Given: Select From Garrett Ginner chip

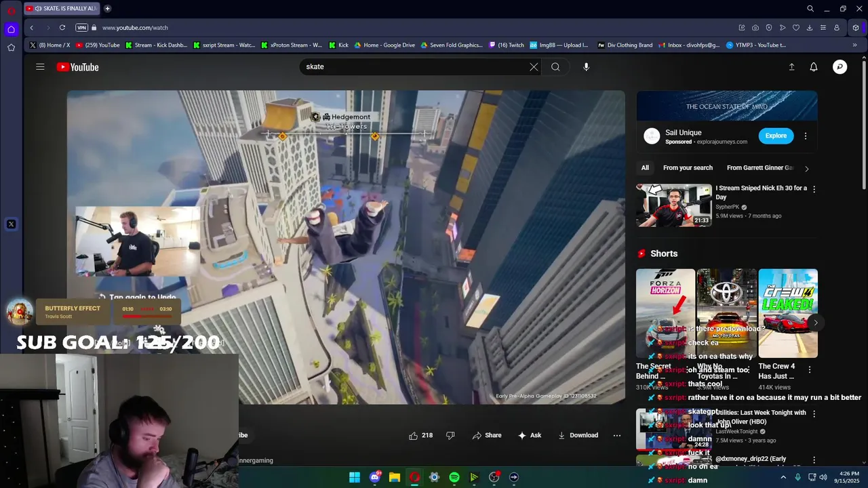Looking at the screenshot, I should tap(759, 168).
